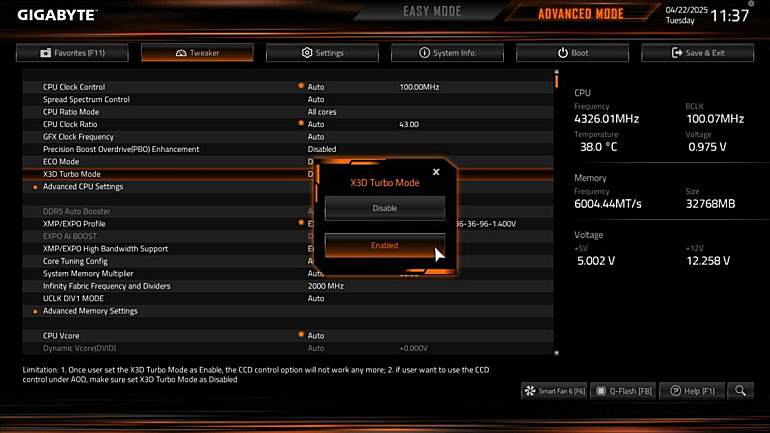Screen dimensions: 770x433
Task: Select Disable in X3D Turbo Mode popup
Action: point(385,208)
